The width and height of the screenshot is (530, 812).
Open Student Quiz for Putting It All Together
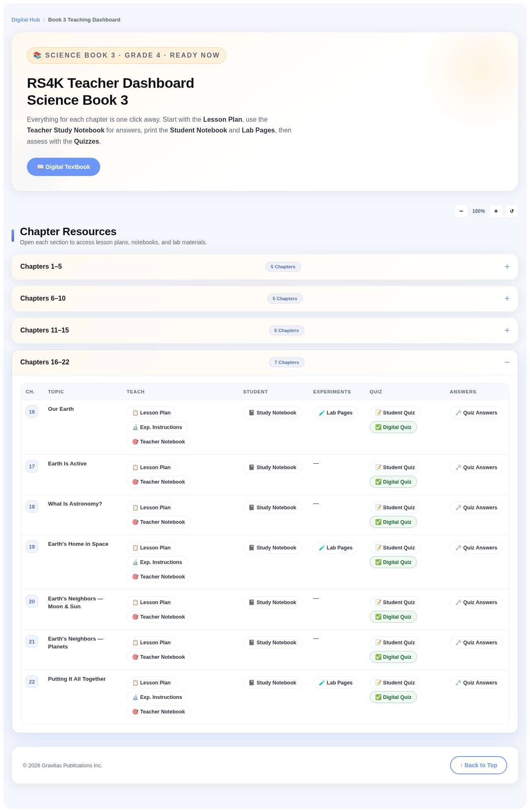(395, 683)
